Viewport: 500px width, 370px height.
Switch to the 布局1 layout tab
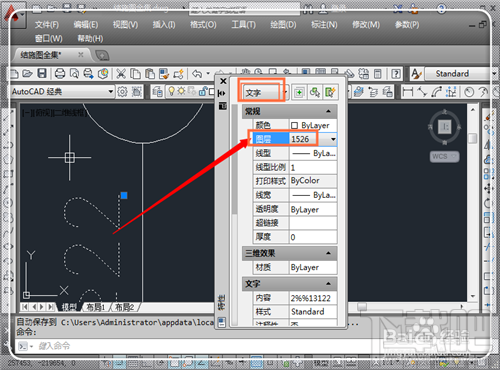pyautogui.click(x=96, y=307)
